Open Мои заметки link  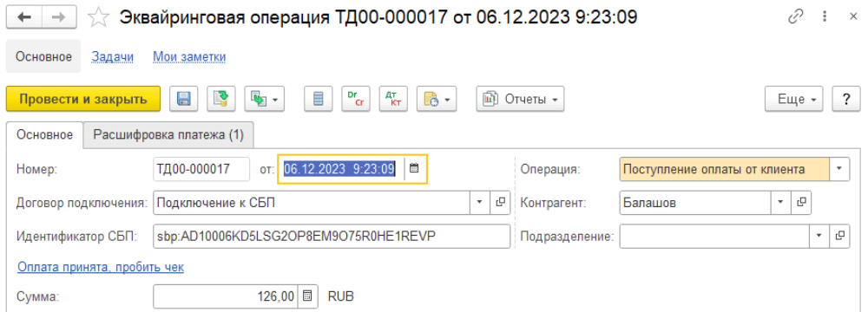[189, 56]
